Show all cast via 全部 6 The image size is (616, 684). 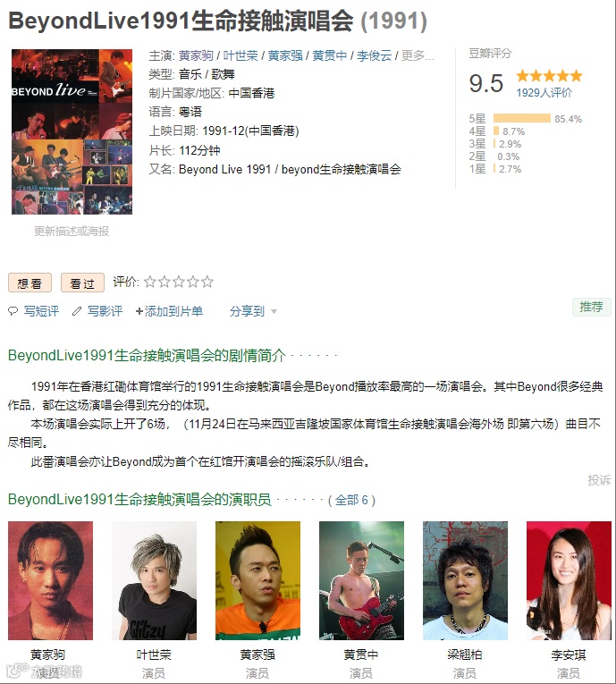(352, 500)
